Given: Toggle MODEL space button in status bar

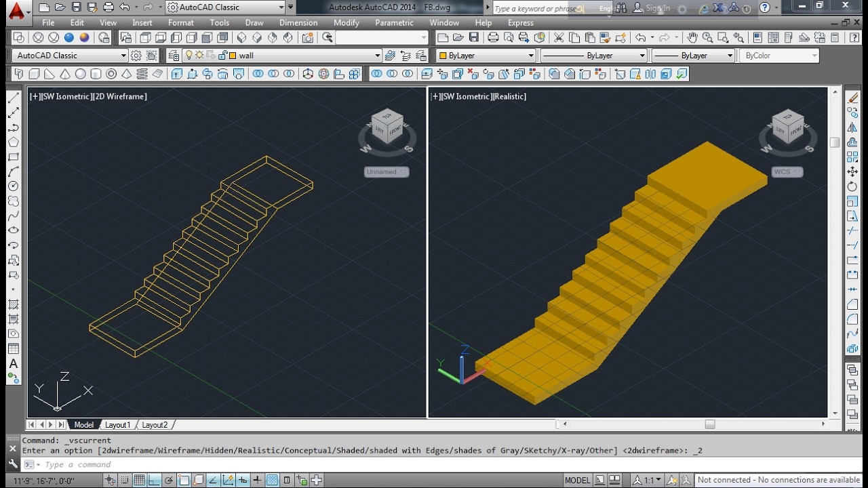Looking at the screenshot, I should [578, 481].
